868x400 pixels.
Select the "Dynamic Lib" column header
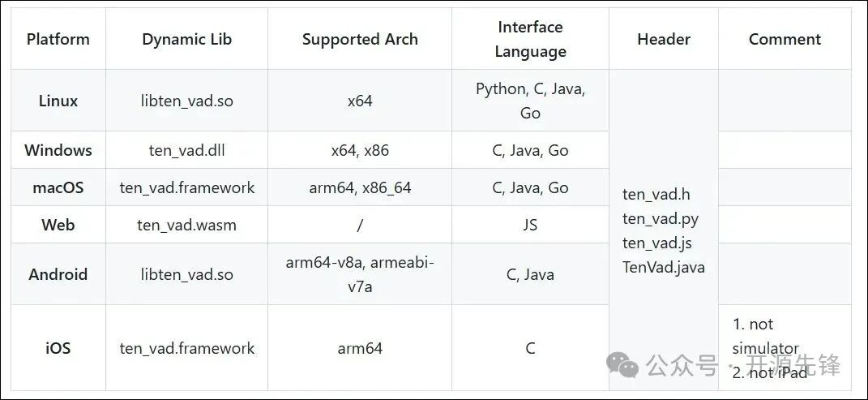click(x=186, y=39)
